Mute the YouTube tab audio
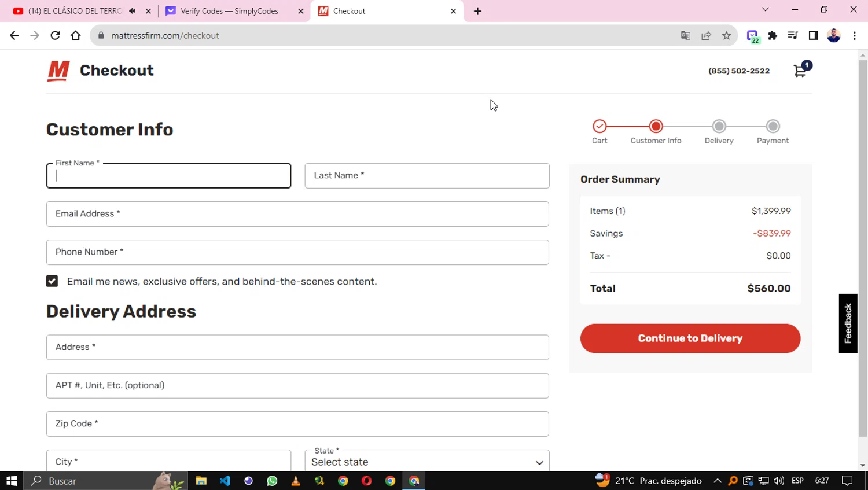This screenshot has width=868, height=490. [x=133, y=11]
